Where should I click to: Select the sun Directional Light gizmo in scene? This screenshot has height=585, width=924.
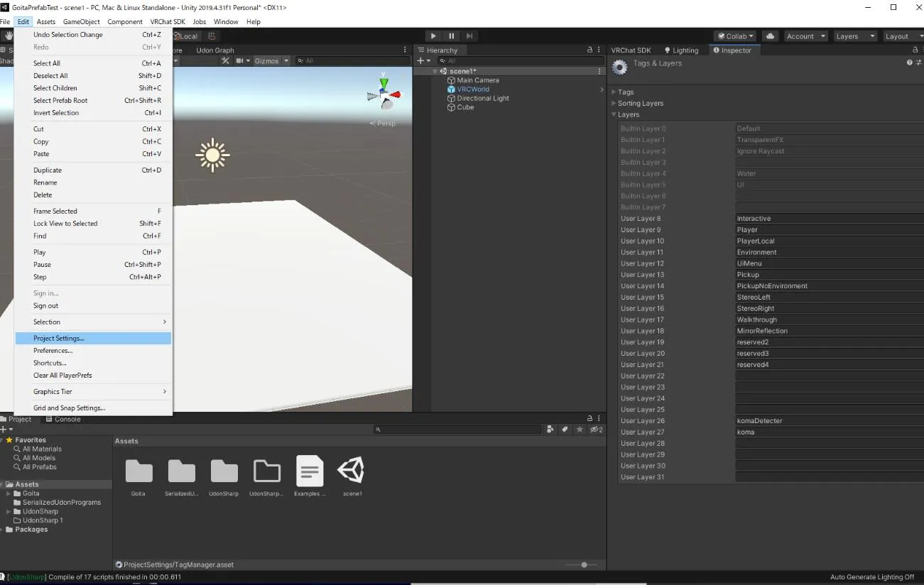tap(212, 155)
